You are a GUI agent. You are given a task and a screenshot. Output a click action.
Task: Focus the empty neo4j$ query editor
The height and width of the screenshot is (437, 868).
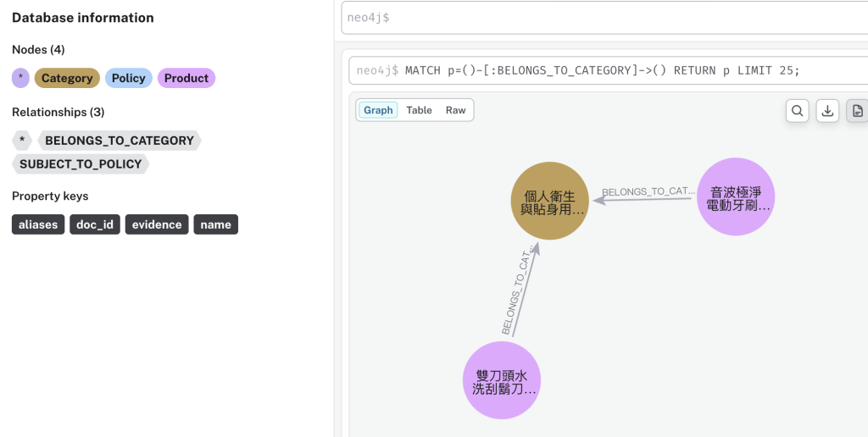coord(604,18)
